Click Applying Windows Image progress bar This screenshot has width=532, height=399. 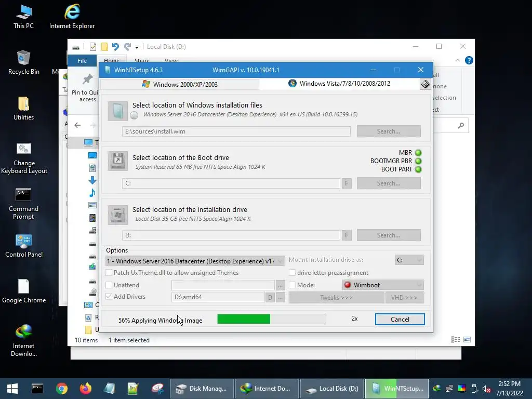271,319
